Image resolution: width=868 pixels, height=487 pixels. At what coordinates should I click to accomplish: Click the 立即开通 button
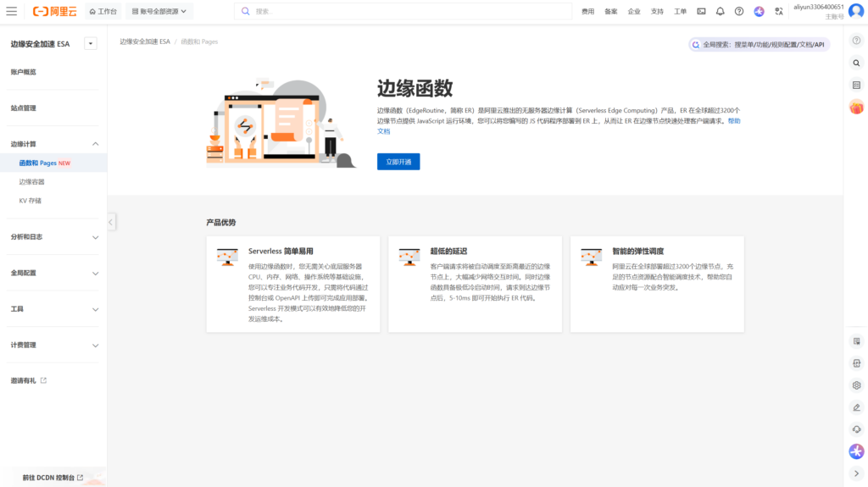pos(398,162)
